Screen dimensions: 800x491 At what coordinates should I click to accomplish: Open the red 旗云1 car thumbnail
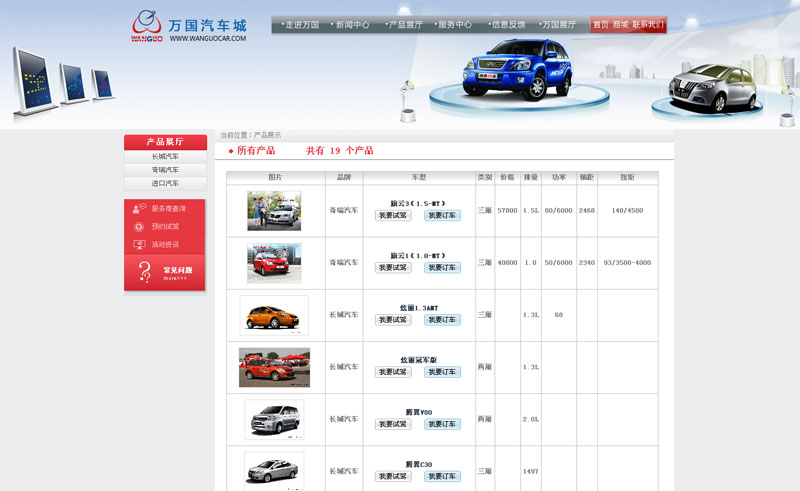(274, 263)
